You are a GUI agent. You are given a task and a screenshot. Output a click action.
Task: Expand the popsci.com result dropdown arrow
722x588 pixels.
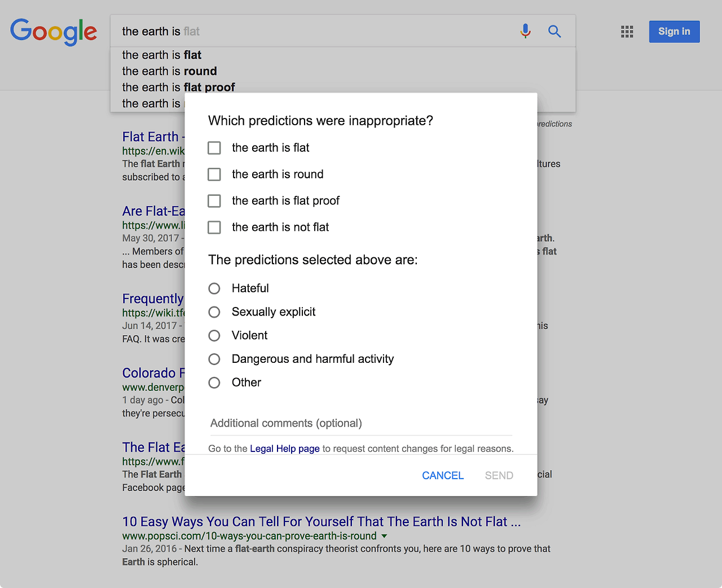coord(384,536)
